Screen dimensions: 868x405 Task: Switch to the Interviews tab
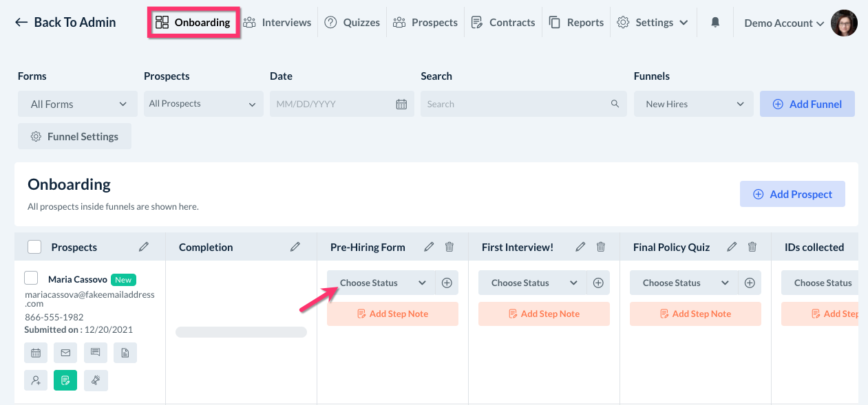coord(277,23)
